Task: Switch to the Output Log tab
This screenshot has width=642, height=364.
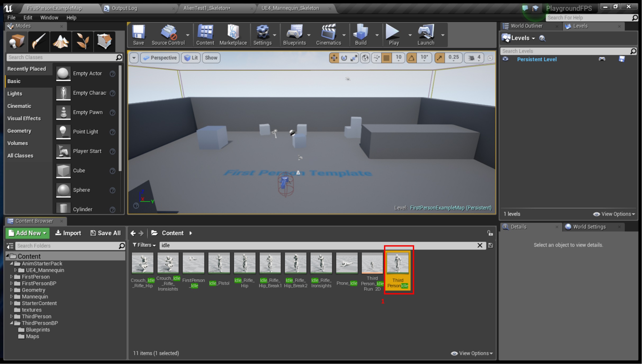Action: [x=124, y=8]
